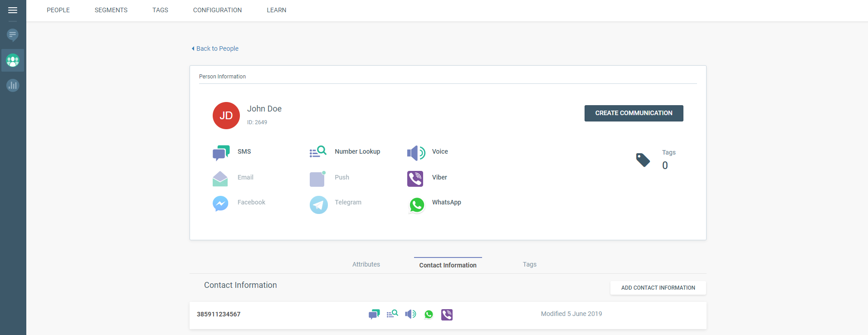Viewport: 868px width, 335px height.
Task: Click the WhatsApp channel icon
Action: (x=416, y=205)
